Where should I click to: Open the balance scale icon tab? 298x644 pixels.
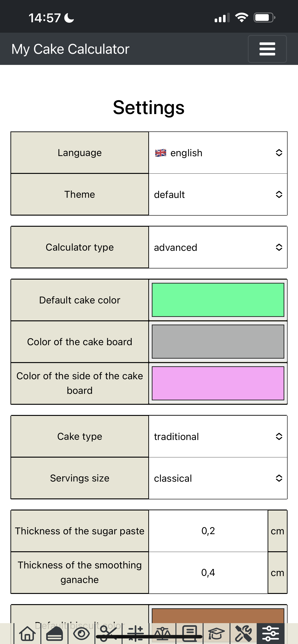click(x=163, y=634)
